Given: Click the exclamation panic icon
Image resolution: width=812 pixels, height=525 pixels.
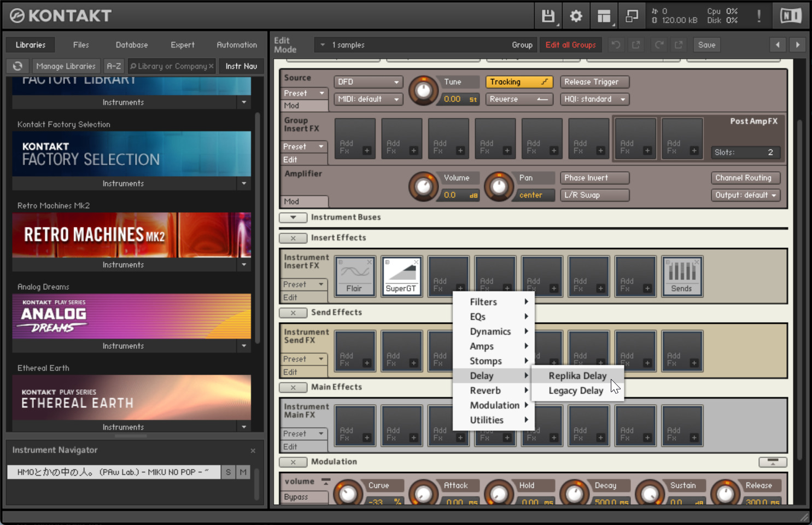Looking at the screenshot, I should coord(759,16).
